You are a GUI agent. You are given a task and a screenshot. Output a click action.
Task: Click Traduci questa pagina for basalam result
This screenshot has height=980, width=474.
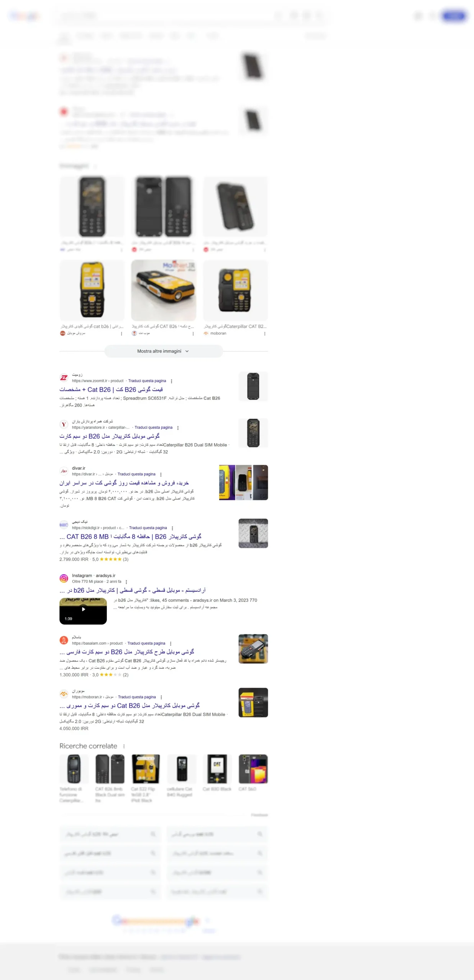coord(146,644)
